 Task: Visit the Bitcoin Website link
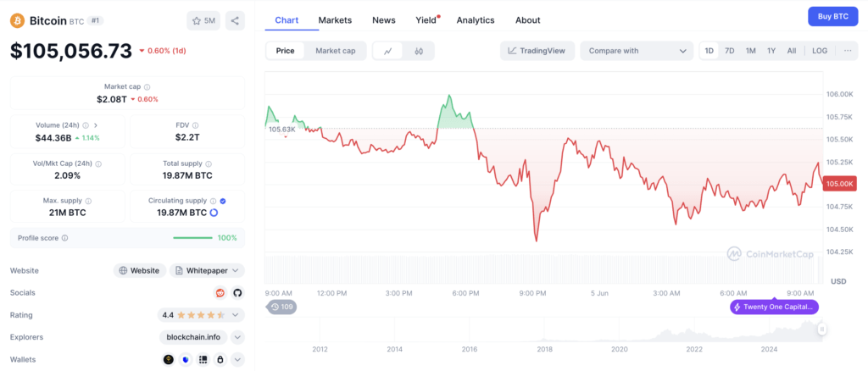(x=140, y=270)
